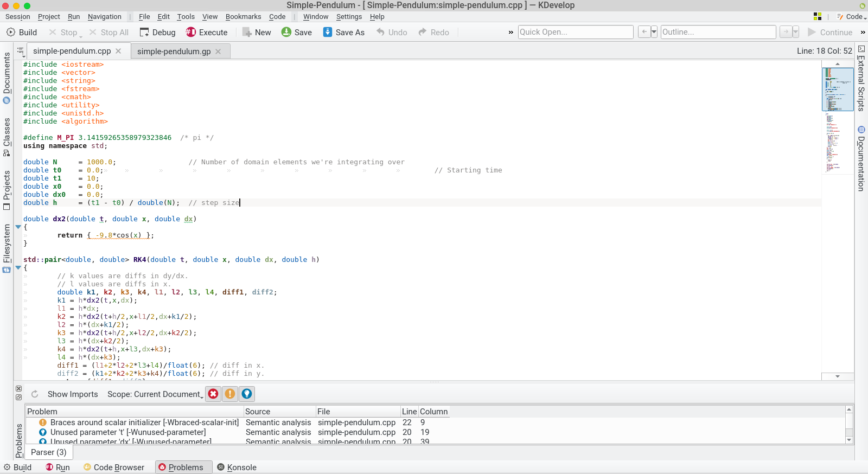868x474 pixels.
Task: Close the simple-pendulum.cpp tab
Action: point(118,51)
